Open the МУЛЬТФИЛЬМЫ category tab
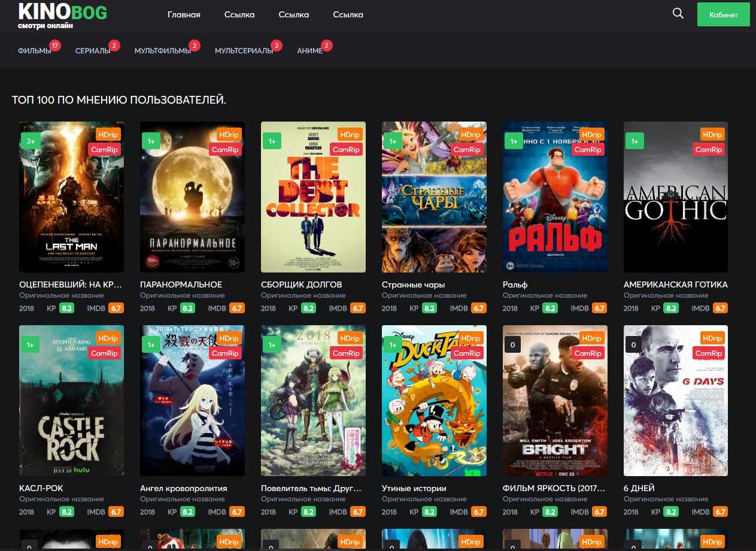This screenshot has width=756, height=551. [x=163, y=51]
